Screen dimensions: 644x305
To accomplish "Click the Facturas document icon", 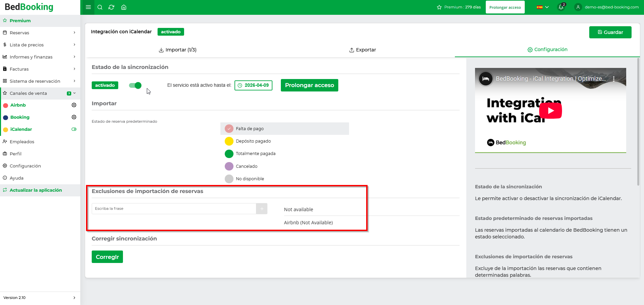I will click(x=5, y=69).
